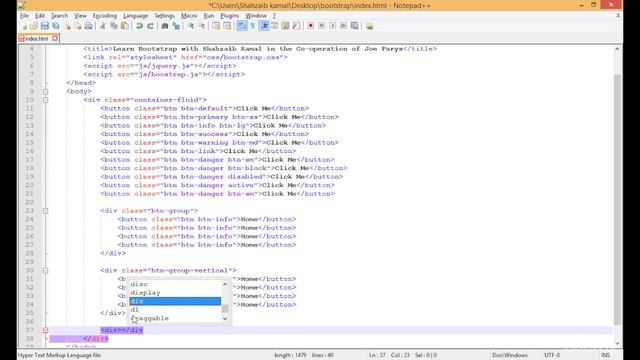The width and height of the screenshot is (640, 360).
Task: Click the Open file toolbar icon
Action: (34, 26)
